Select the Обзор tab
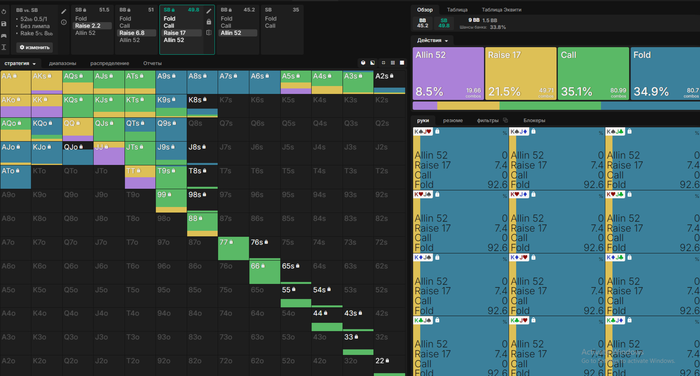This screenshot has height=376, width=700. [x=425, y=9]
